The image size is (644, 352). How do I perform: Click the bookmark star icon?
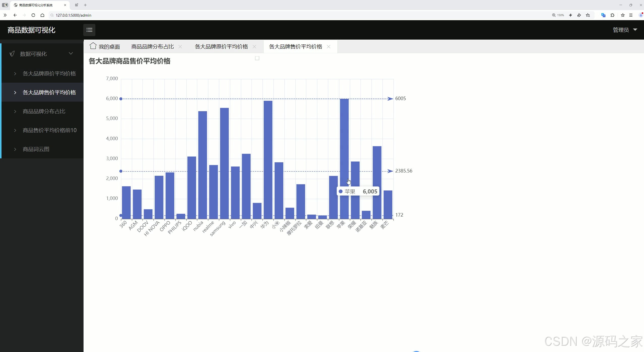tap(623, 15)
